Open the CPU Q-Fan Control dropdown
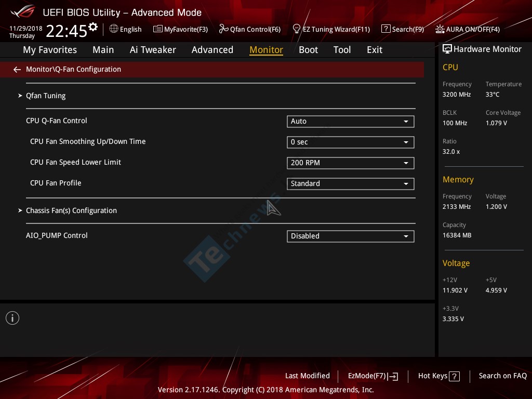This screenshot has height=399, width=532. pyautogui.click(x=351, y=122)
